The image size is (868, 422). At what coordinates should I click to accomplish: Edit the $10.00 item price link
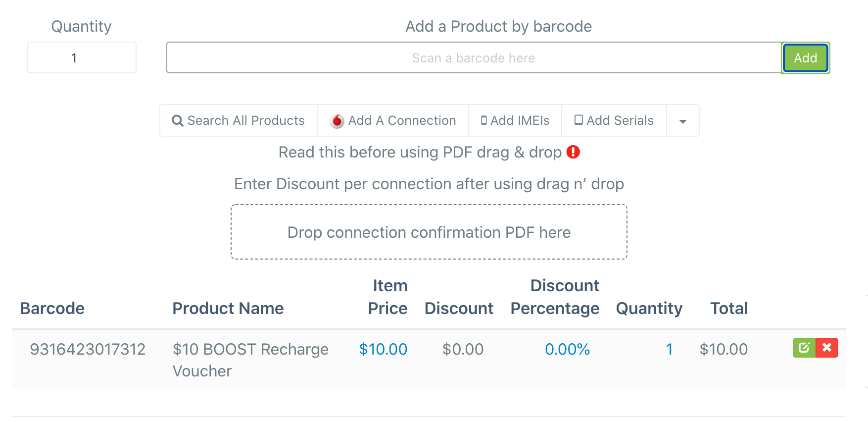click(383, 349)
